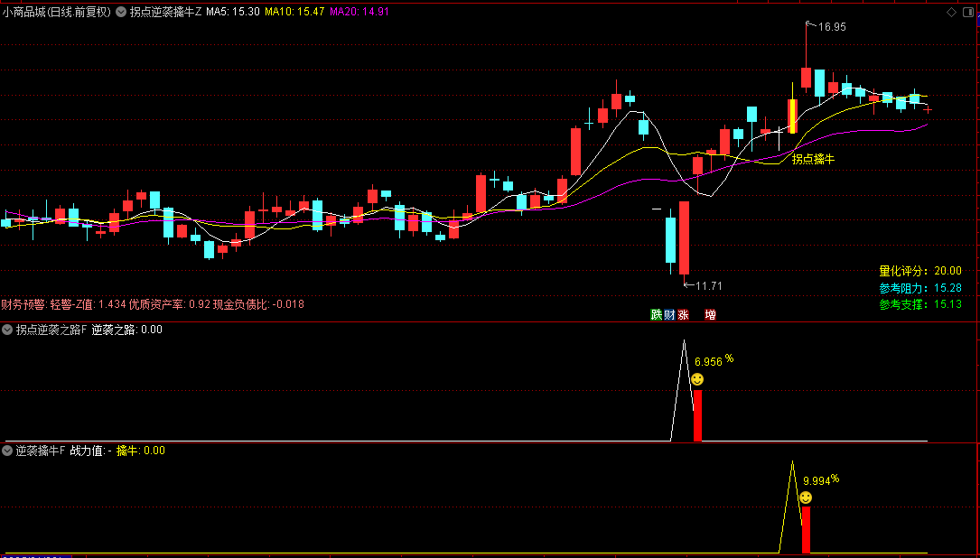Click the yellow 拐点擒牛 signal label
Screen dimensions: 980x558
pyautogui.click(x=813, y=159)
